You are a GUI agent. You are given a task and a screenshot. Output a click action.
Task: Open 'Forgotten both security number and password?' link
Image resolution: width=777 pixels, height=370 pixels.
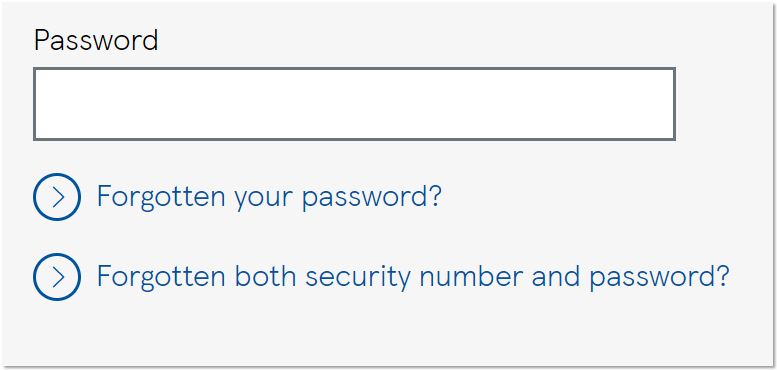413,277
